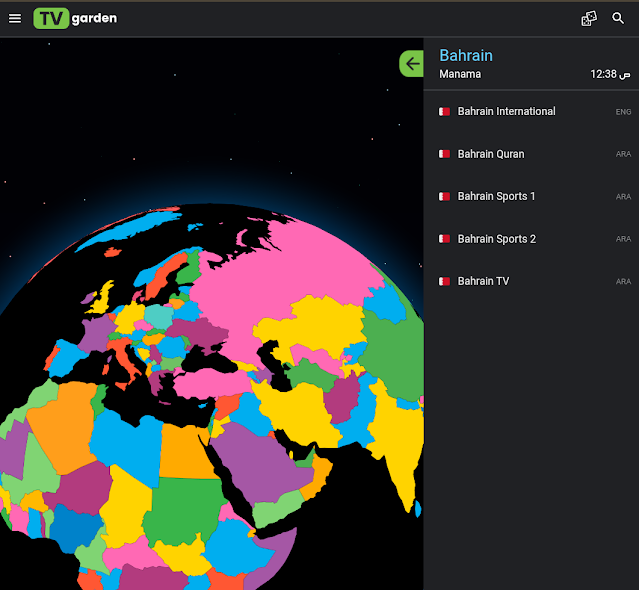The height and width of the screenshot is (590, 639).
Task: Select green Sudan on the globe
Action: [x=183, y=509]
